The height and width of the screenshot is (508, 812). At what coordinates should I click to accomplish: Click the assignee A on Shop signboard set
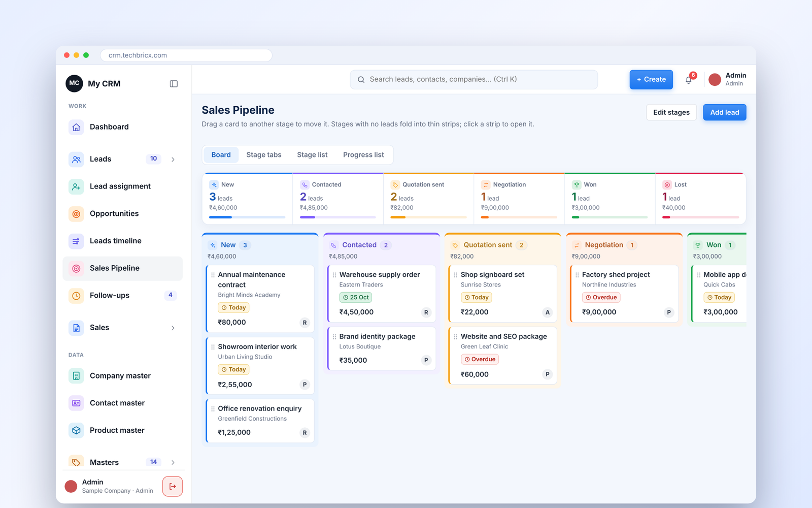[x=547, y=312]
